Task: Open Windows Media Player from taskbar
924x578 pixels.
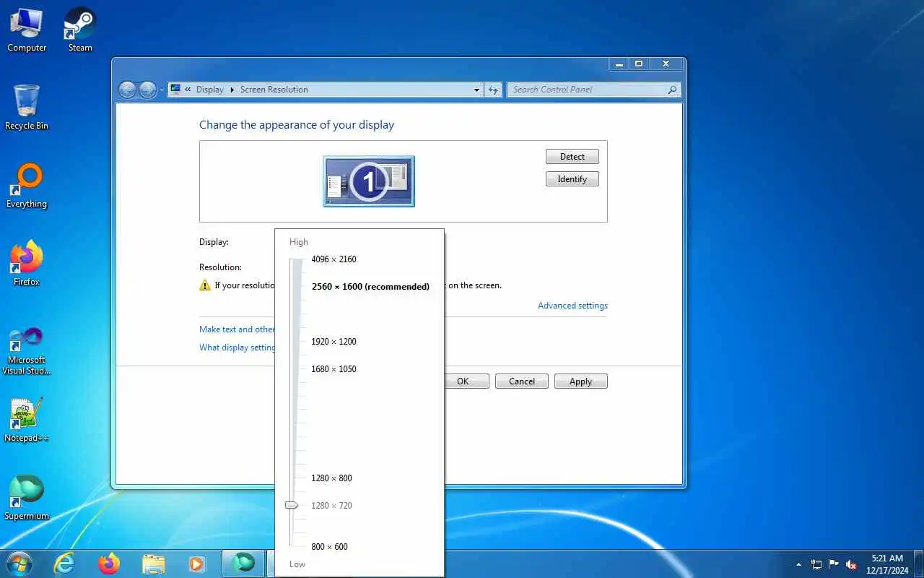Action: [197, 564]
